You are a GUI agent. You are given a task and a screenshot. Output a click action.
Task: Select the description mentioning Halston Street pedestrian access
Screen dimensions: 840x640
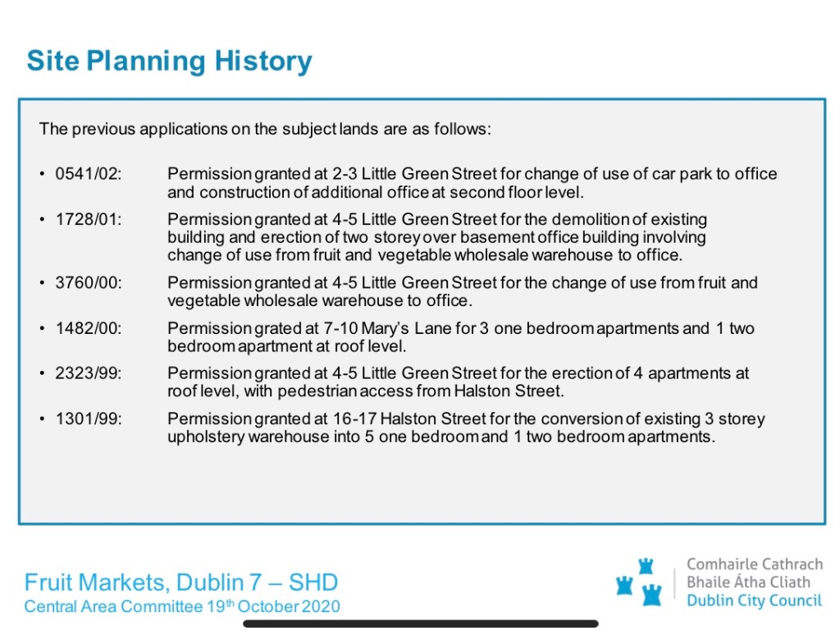tap(458, 382)
